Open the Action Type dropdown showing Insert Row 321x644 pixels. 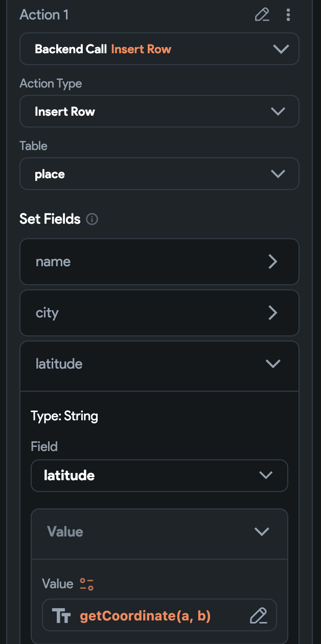(278, 112)
